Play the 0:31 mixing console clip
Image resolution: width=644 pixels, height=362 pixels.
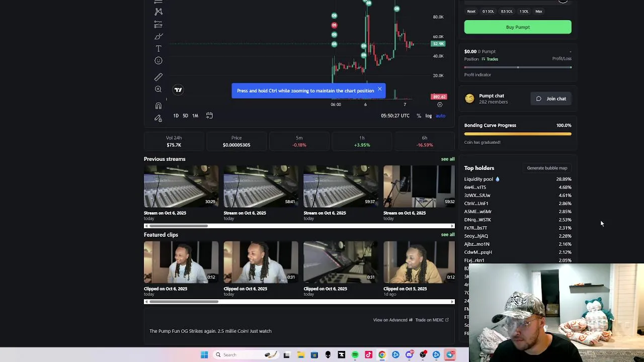[x=341, y=262]
